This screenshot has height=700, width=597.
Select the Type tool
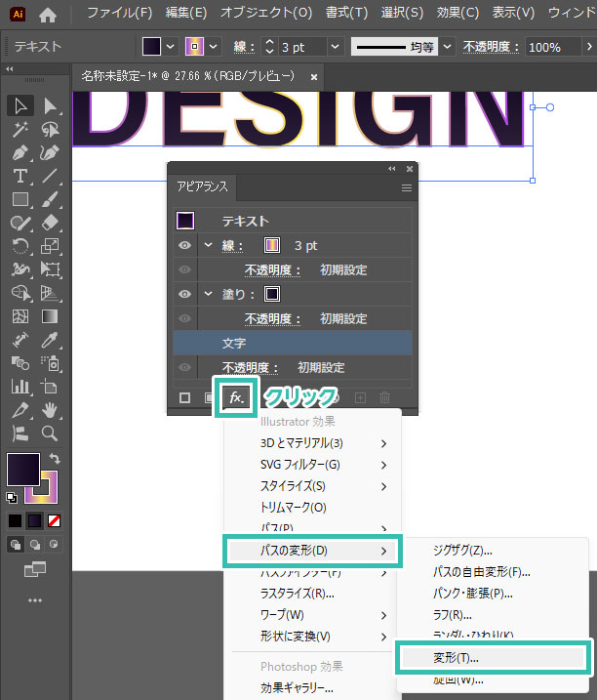[20, 176]
